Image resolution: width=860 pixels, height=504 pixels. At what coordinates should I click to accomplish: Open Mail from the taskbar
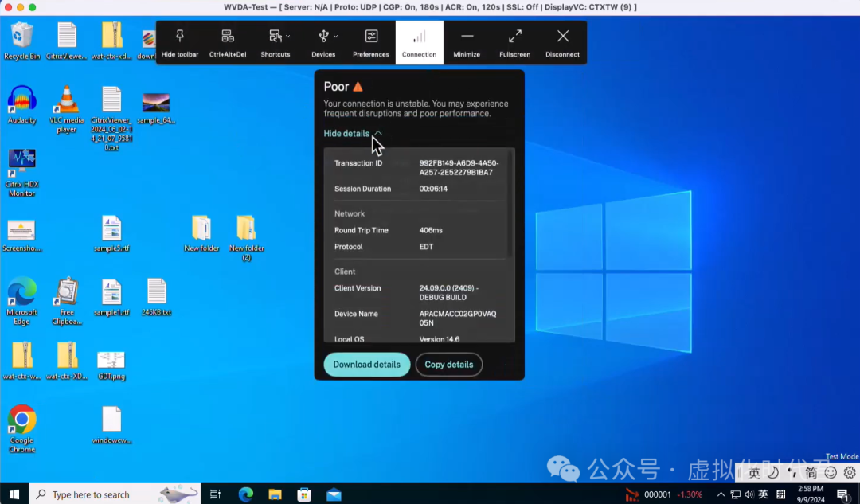click(x=334, y=494)
